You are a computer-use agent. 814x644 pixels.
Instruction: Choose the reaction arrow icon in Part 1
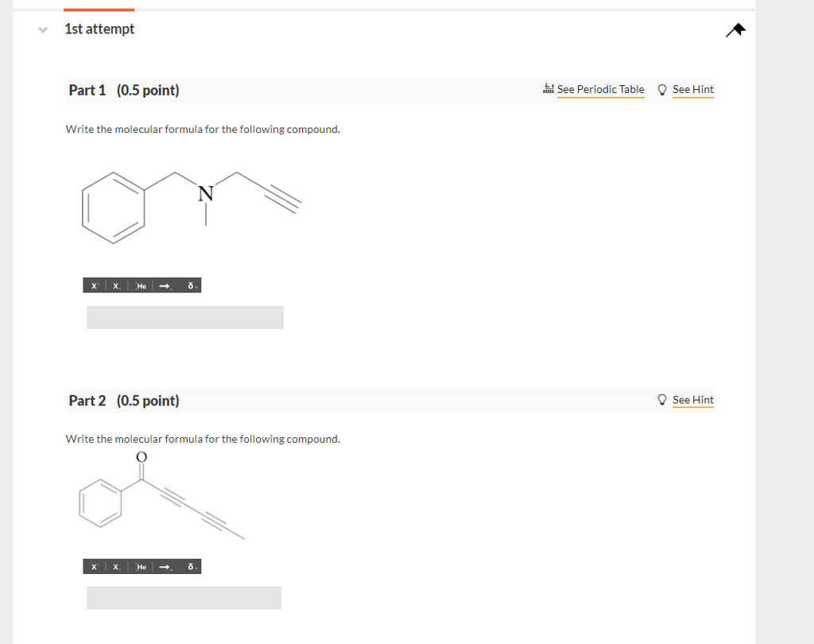[x=164, y=285]
